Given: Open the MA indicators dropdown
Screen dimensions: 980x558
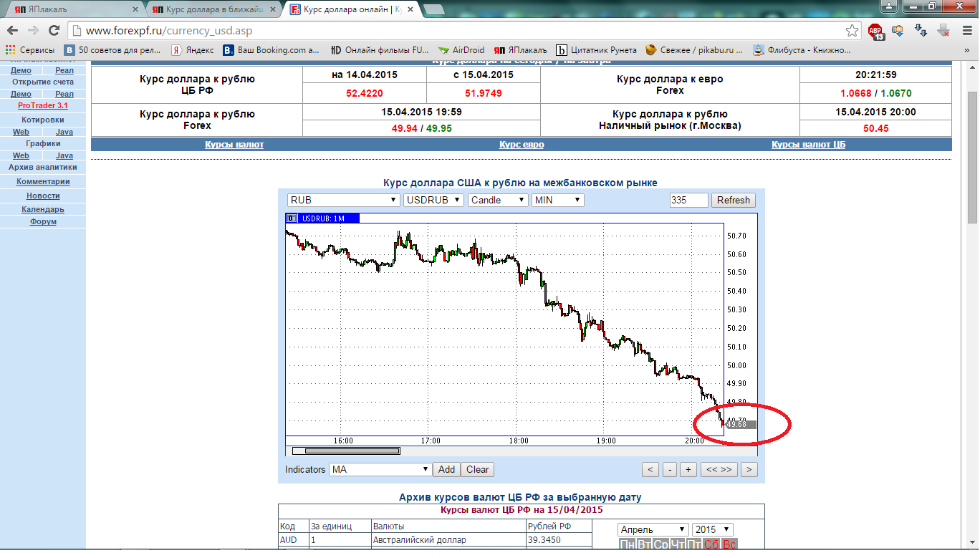Looking at the screenshot, I should click(380, 470).
